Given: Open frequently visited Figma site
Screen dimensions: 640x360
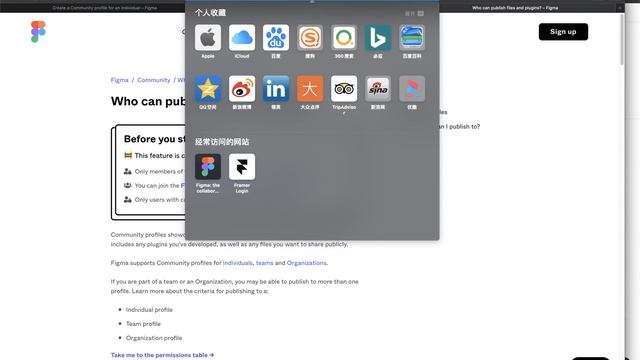Looking at the screenshot, I should [x=208, y=167].
